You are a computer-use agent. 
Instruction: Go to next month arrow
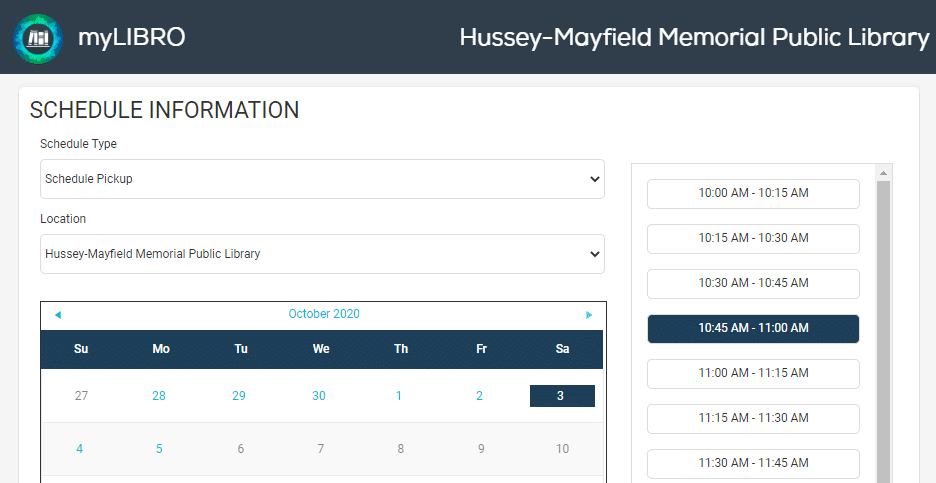(589, 315)
